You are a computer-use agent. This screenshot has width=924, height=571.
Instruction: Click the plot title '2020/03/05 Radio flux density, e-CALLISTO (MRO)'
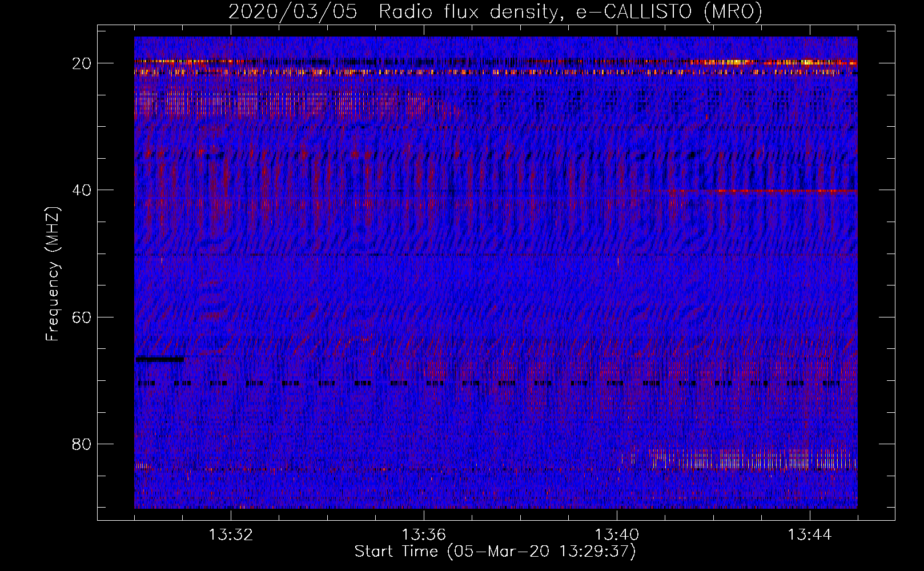tap(495, 11)
